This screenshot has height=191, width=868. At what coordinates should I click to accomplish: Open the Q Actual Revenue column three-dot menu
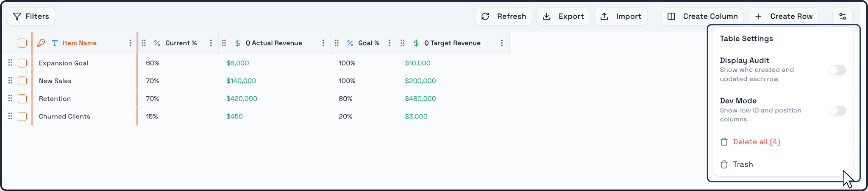pos(323,43)
